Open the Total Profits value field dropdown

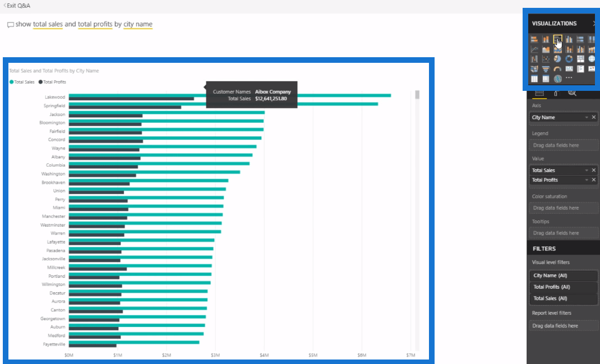tap(586, 180)
